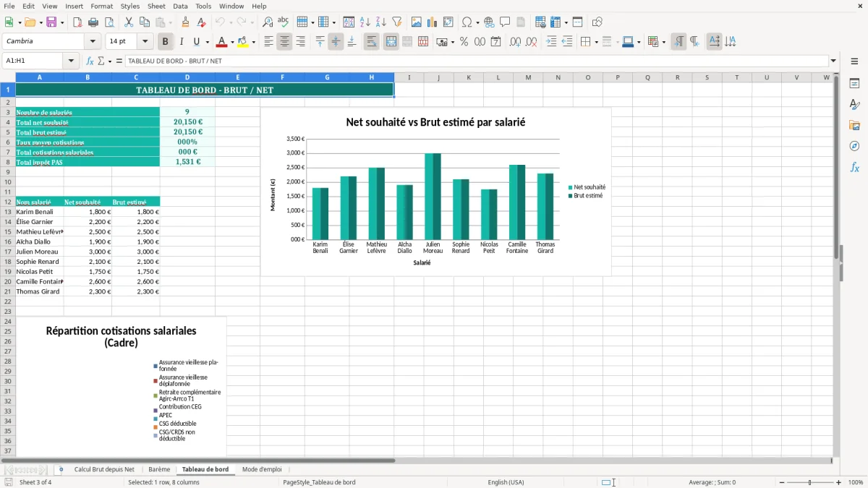Toggle Merge and Center Cells
Screen dimensions: 868x488
coord(391,42)
